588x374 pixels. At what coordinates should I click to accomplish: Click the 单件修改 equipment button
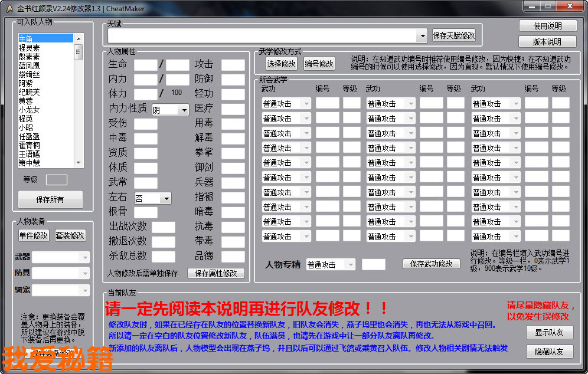click(x=34, y=235)
